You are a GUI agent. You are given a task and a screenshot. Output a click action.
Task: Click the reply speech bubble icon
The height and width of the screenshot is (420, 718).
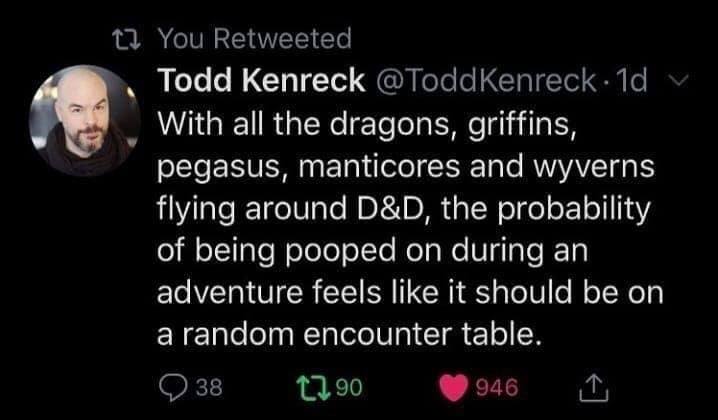[x=176, y=385]
